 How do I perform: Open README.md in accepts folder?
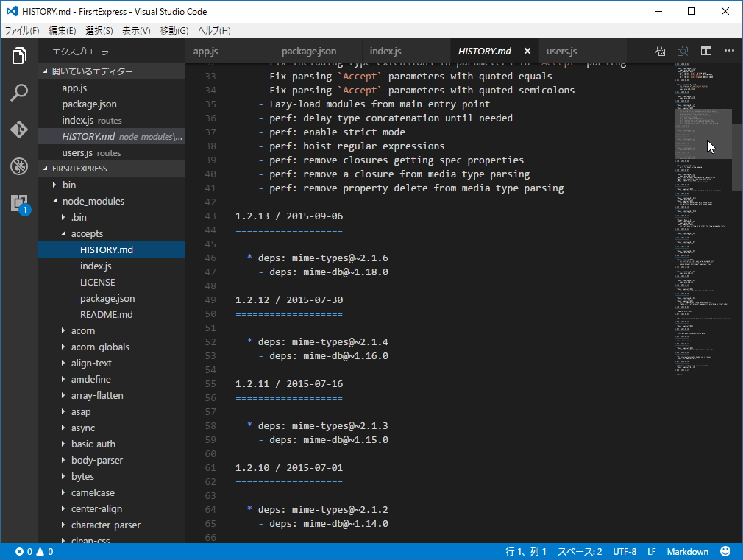[x=111, y=314]
